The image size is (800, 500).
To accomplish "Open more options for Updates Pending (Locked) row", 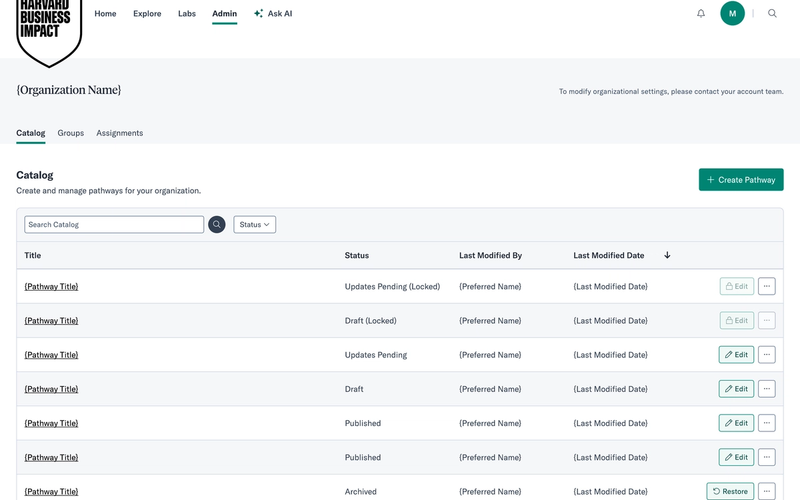I will (x=766, y=286).
